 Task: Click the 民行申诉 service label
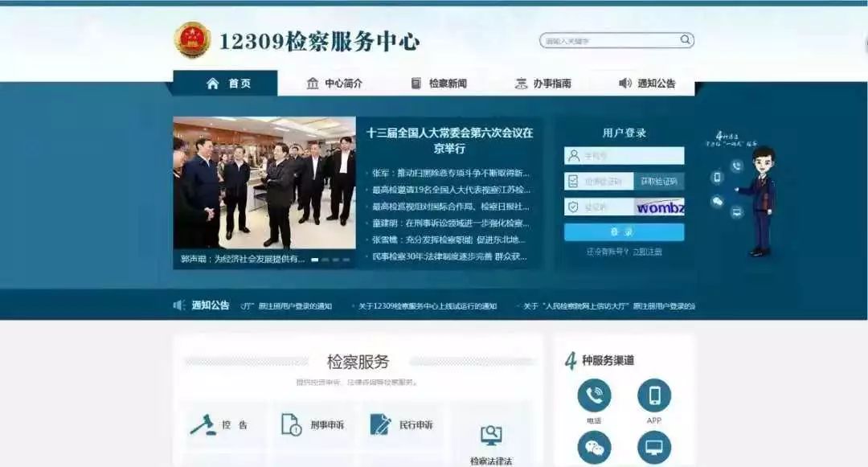416,425
